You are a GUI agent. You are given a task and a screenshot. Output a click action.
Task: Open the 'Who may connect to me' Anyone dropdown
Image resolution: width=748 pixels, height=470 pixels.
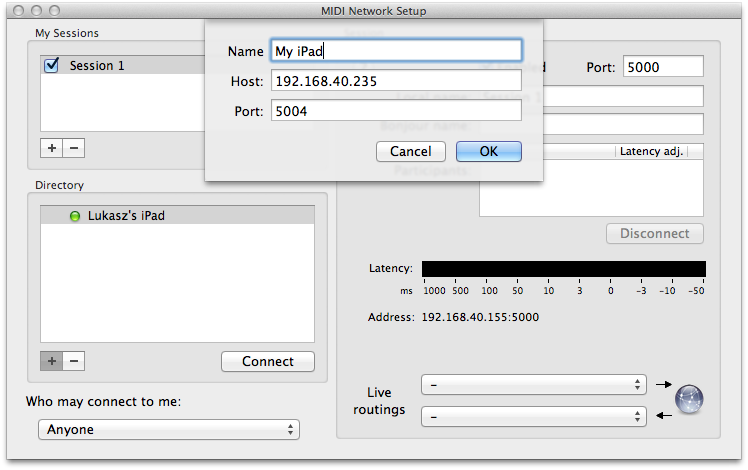[x=169, y=429]
